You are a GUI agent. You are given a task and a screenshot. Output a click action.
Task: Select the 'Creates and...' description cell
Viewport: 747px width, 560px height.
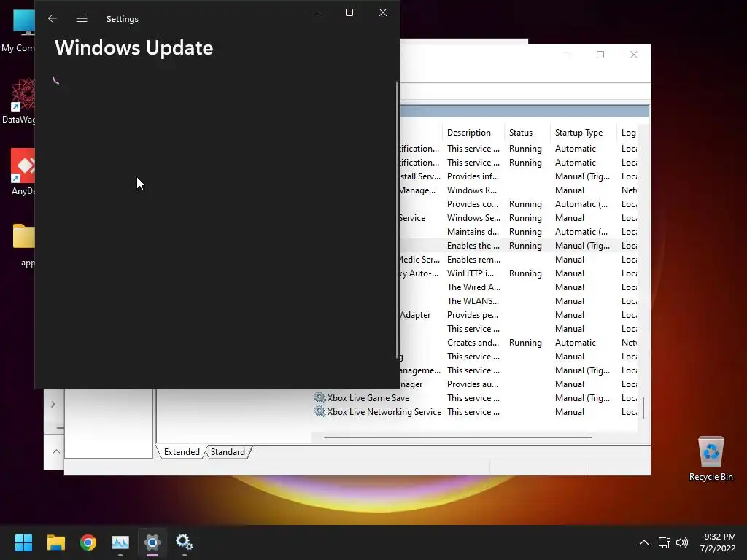(x=473, y=343)
